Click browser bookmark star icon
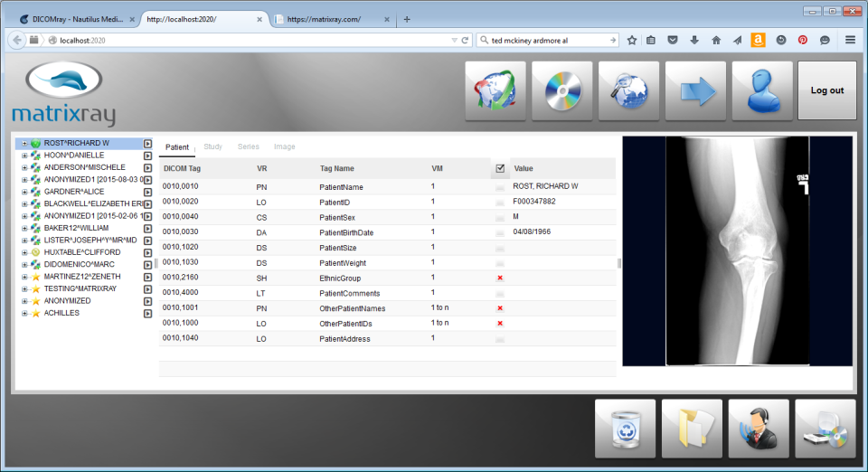The width and height of the screenshot is (868, 472). pyautogui.click(x=632, y=41)
